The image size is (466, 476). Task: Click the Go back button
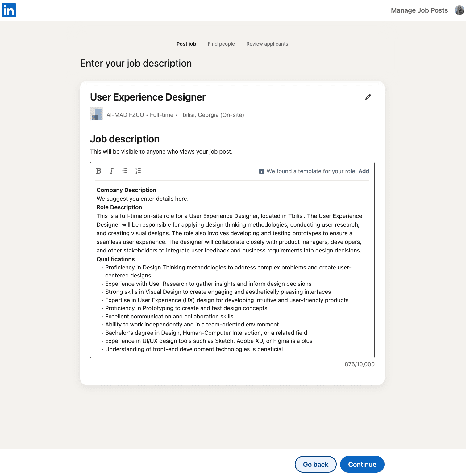tap(315, 464)
